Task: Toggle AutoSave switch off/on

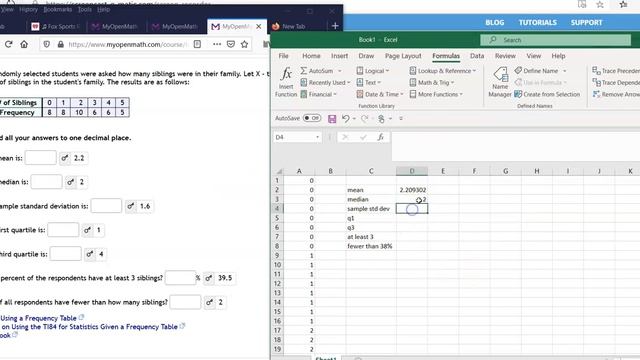Action: click(312, 118)
